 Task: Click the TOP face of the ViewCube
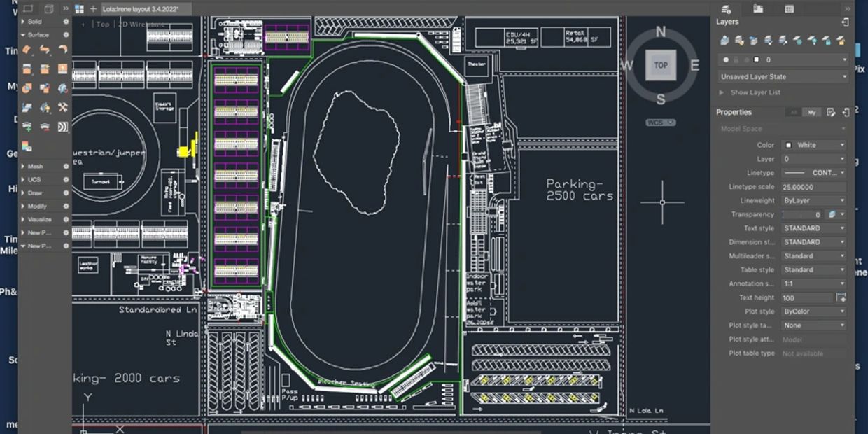(x=661, y=65)
